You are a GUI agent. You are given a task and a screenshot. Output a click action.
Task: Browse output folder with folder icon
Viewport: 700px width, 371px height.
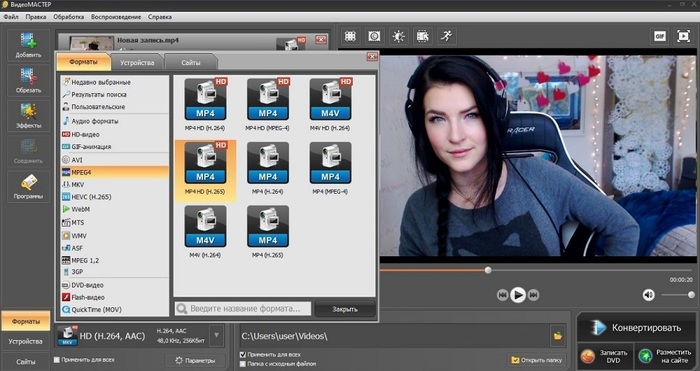point(558,336)
